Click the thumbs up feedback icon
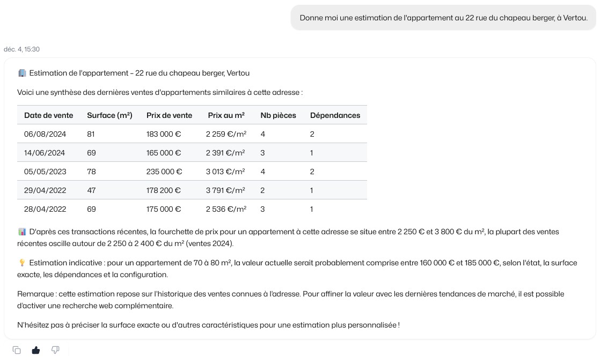 pos(36,350)
